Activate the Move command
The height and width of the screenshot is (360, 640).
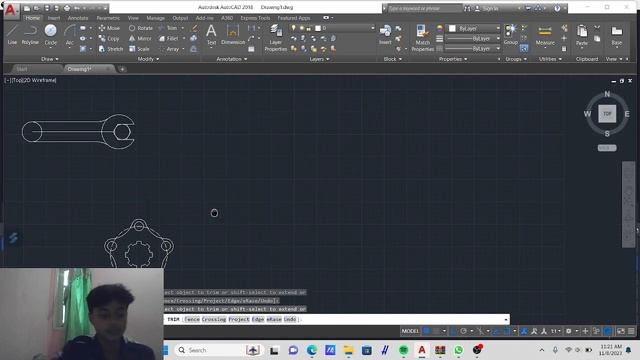coord(109,28)
